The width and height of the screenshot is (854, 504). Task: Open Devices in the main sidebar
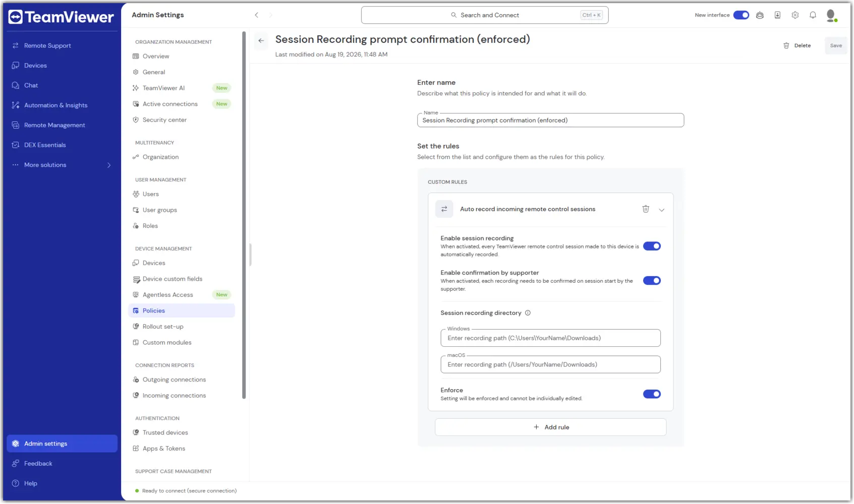click(x=62, y=66)
